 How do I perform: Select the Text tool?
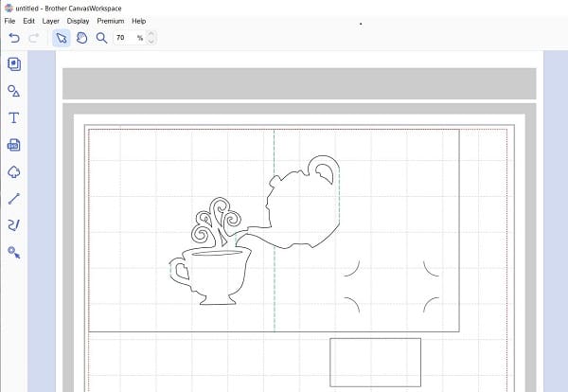(x=14, y=117)
